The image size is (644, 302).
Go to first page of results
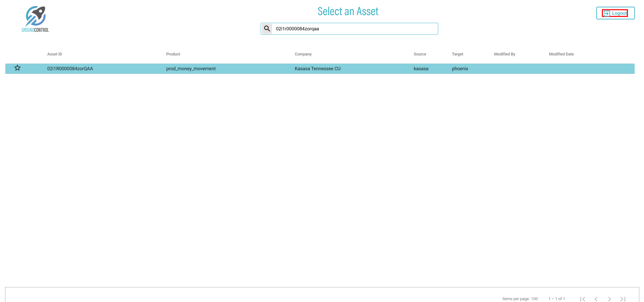(582, 299)
